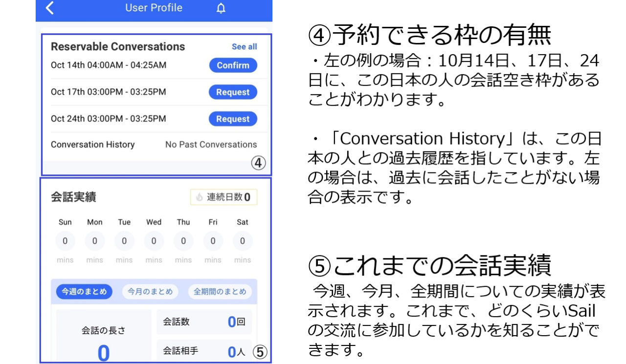Screen dimensions: 626x364
Task: Click the flame streak icon
Action: [199, 197]
